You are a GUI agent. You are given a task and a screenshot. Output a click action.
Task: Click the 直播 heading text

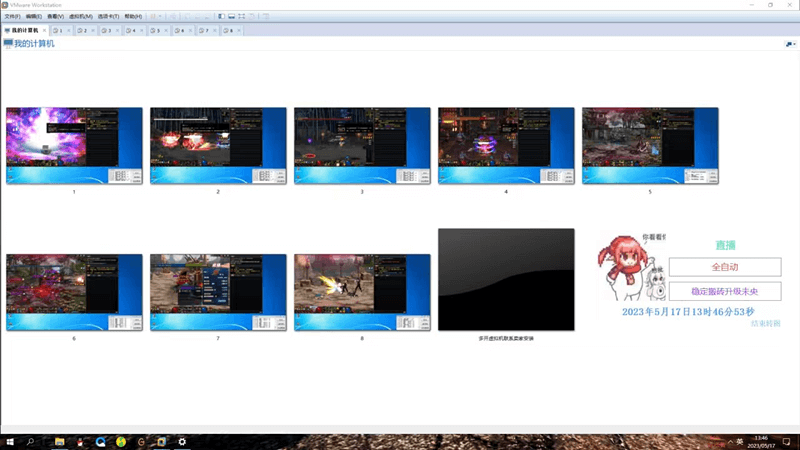pos(725,245)
